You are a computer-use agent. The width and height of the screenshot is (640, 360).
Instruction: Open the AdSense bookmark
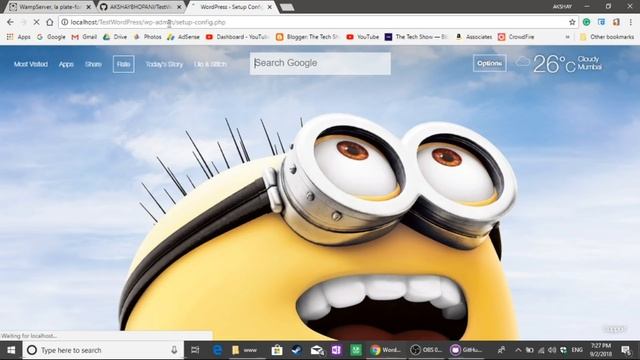tap(183, 37)
